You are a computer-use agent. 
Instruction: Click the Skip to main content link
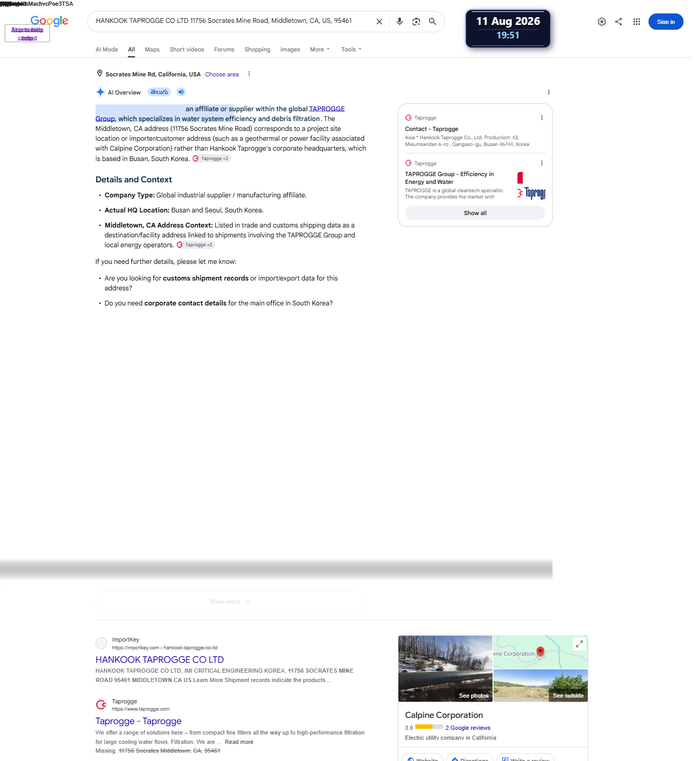click(x=27, y=34)
